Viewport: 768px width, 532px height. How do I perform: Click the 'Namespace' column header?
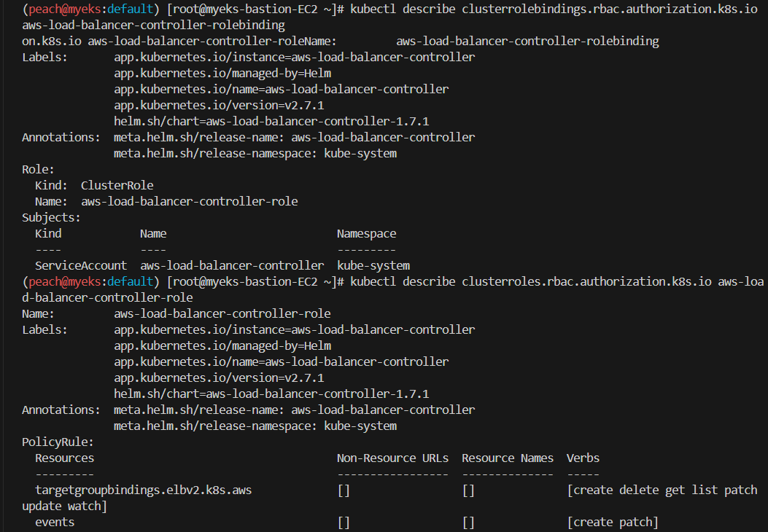click(366, 234)
